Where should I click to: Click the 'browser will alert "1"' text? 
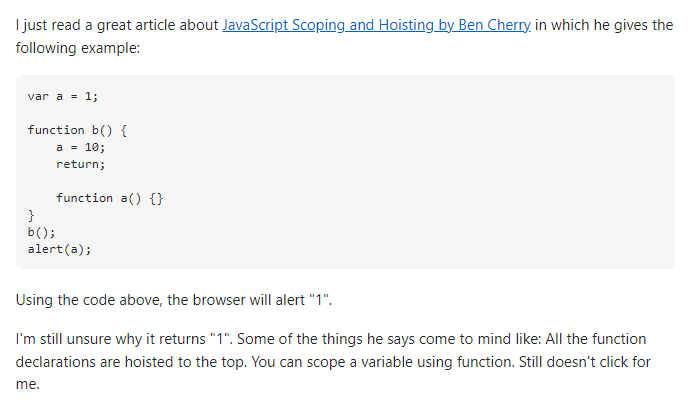click(261, 300)
